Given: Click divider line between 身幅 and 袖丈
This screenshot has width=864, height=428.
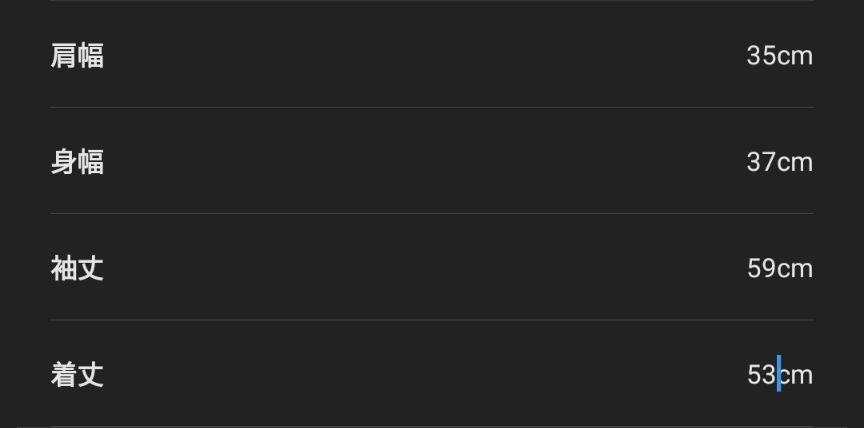Looking at the screenshot, I should click(x=432, y=213).
